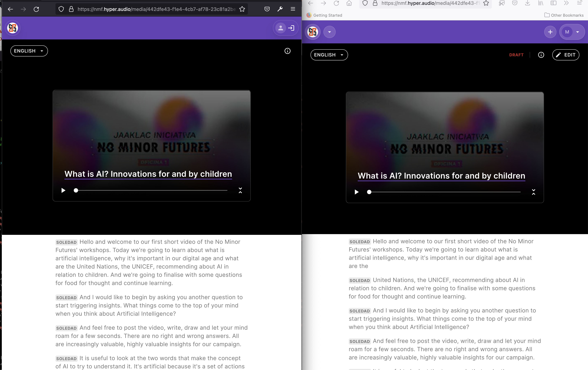The width and height of the screenshot is (588, 370).
Task: Click padlock site info in left browser
Action: [71, 9]
